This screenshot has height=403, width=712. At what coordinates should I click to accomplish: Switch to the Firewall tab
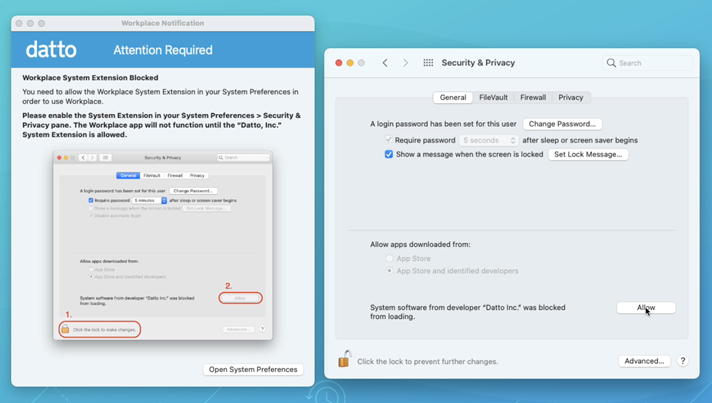click(533, 98)
